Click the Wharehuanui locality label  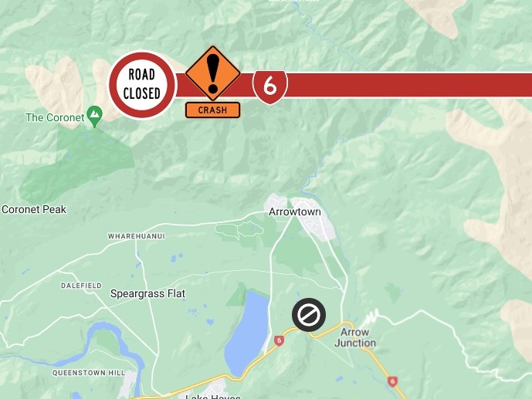pos(137,236)
